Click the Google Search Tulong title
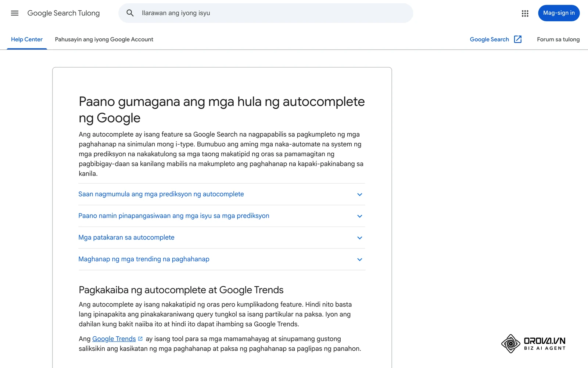Screen dimensions: 588x368 pos(64,13)
